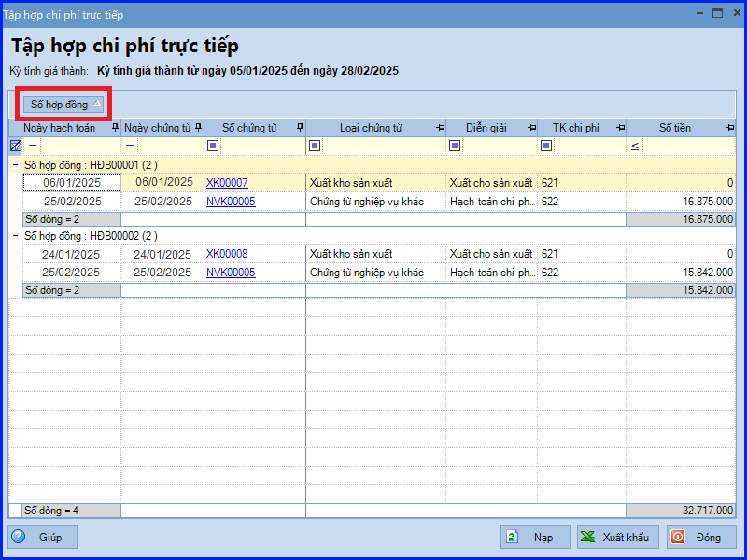Screen dimensions: 747x560
Task: Click the filter edit icon at filter row start
Action: (15, 146)
